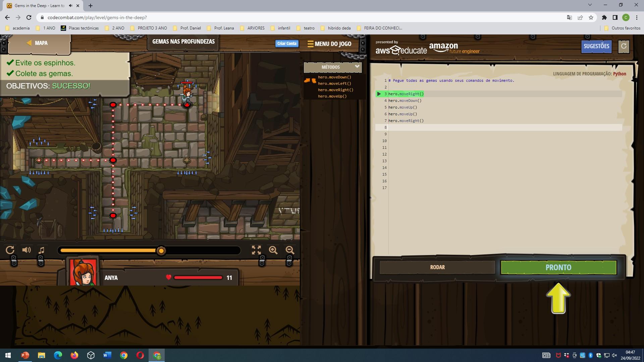644x362 pixels.
Task: Click the Rodar button
Action: click(x=437, y=267)
